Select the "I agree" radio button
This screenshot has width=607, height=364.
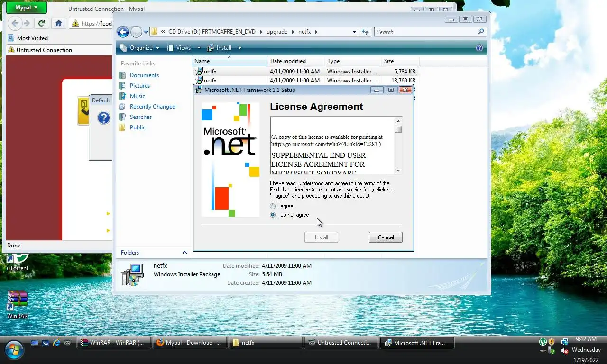273,207
